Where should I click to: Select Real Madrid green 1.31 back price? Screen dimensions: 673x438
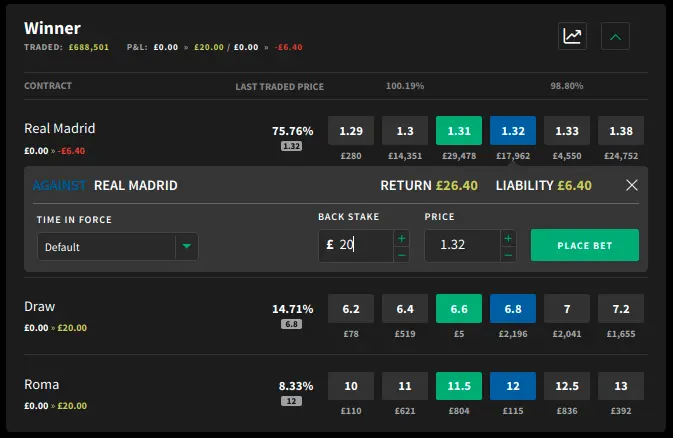coord(459,131)
